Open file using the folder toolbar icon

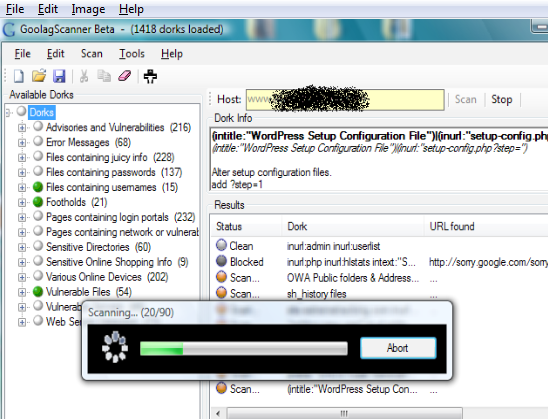tap(39, 75)
